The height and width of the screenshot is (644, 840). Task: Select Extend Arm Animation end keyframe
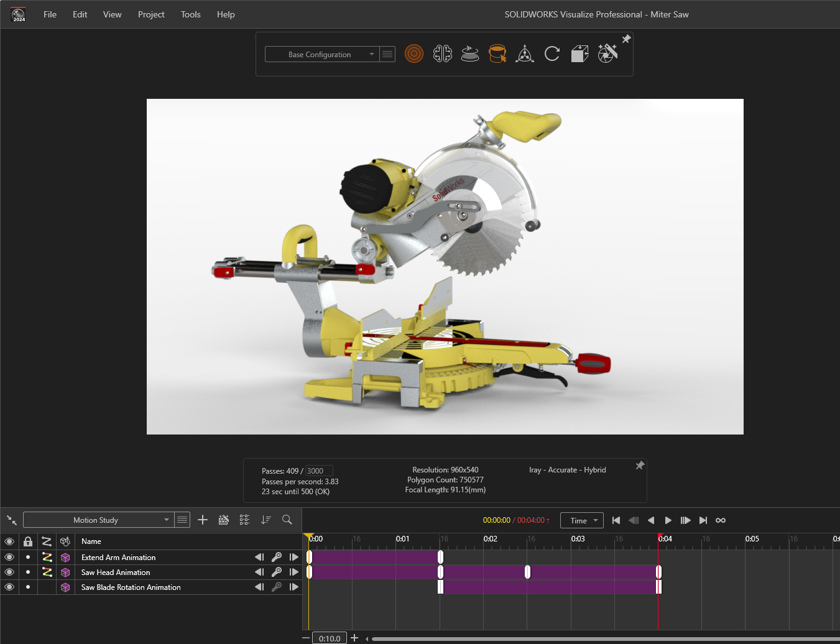pos(440,557)
